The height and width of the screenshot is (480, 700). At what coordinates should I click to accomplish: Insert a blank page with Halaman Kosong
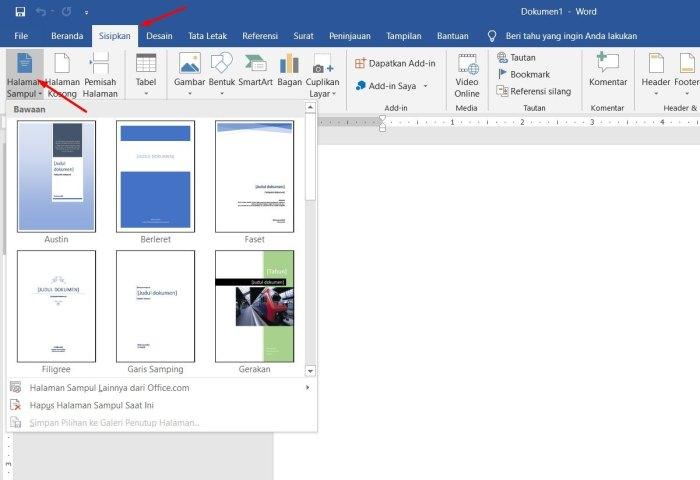62,74
